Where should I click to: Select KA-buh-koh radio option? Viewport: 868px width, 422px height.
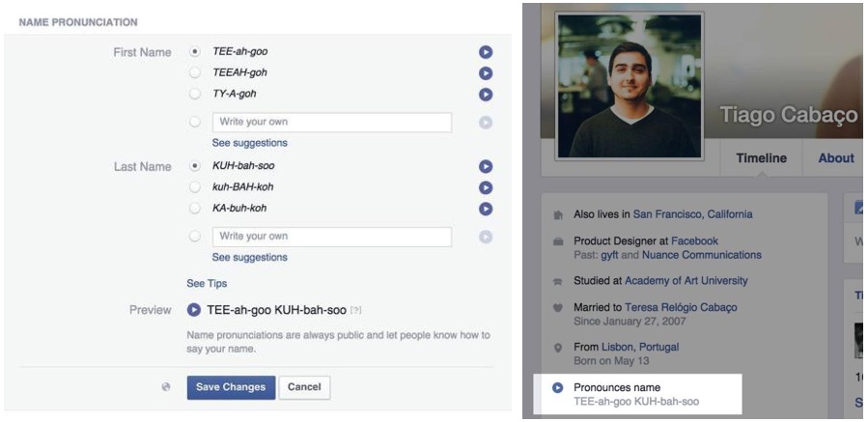pos(194,209)
